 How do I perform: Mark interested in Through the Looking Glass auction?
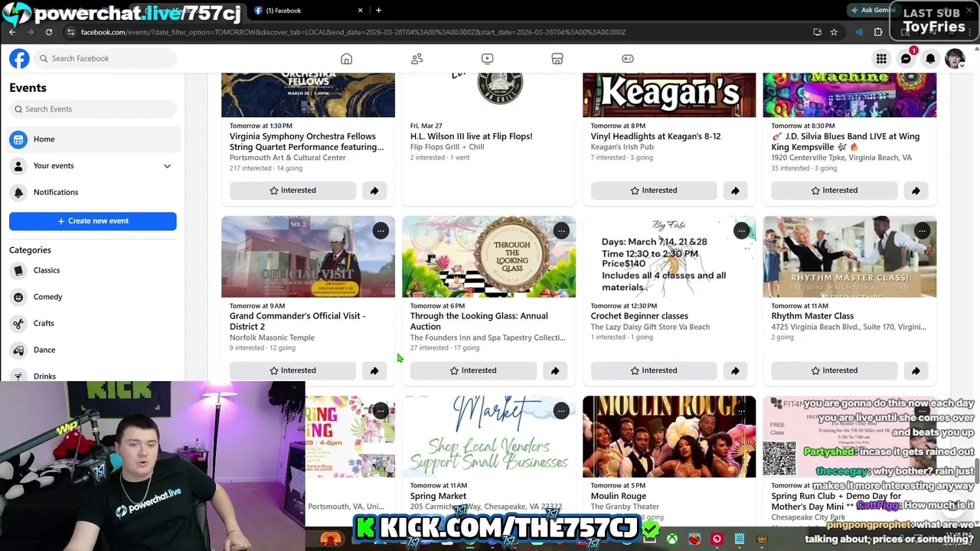point(473,370)
